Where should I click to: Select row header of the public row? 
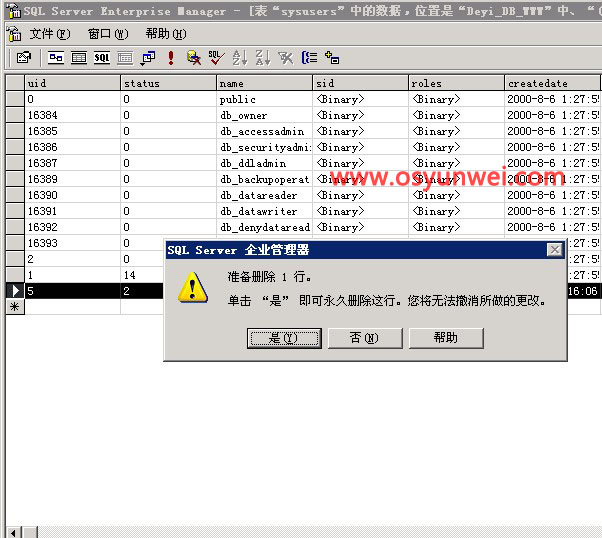click(x=15, y=99)
